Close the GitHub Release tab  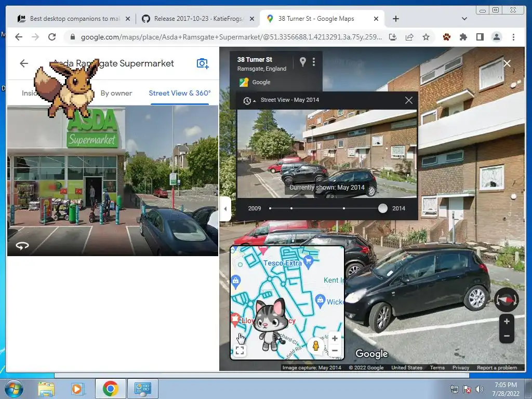pyautogui.click(x=252, y=19)
